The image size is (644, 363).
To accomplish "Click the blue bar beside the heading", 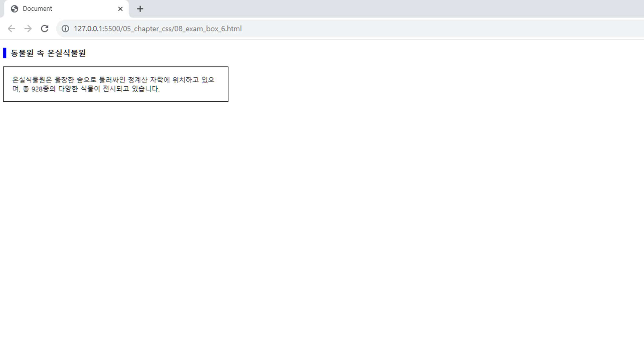I will [5, 53].
